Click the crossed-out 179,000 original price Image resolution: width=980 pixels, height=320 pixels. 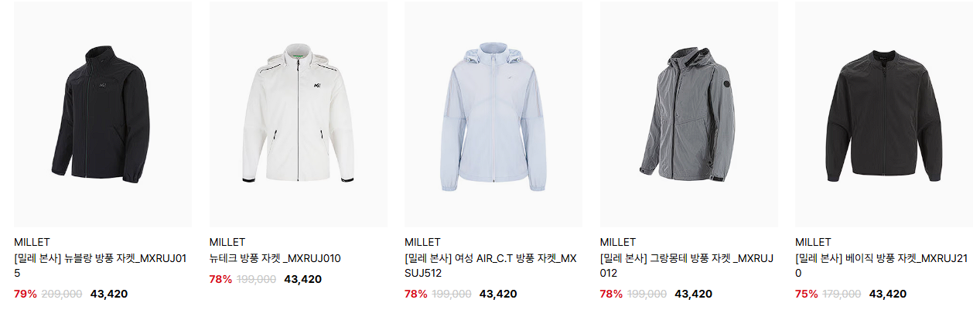pos(842,294)
